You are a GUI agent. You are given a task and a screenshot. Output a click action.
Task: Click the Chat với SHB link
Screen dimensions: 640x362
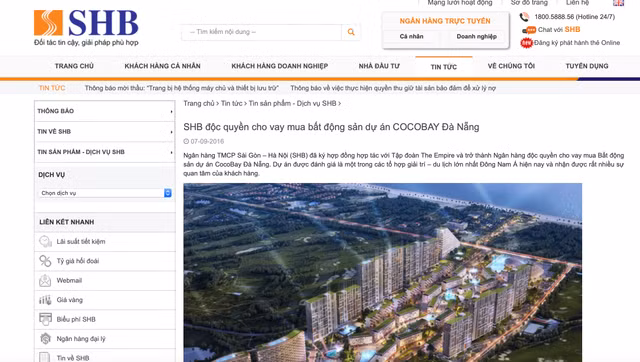tap(559, 30)
